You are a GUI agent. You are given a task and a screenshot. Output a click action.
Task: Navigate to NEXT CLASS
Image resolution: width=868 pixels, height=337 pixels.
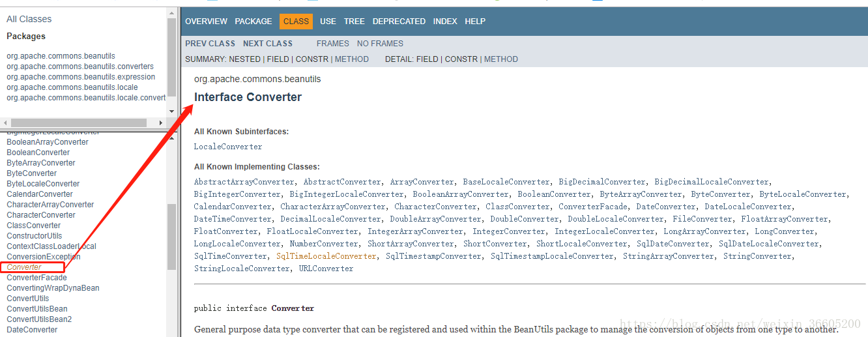pyautogui.click(x=267, y=44)
